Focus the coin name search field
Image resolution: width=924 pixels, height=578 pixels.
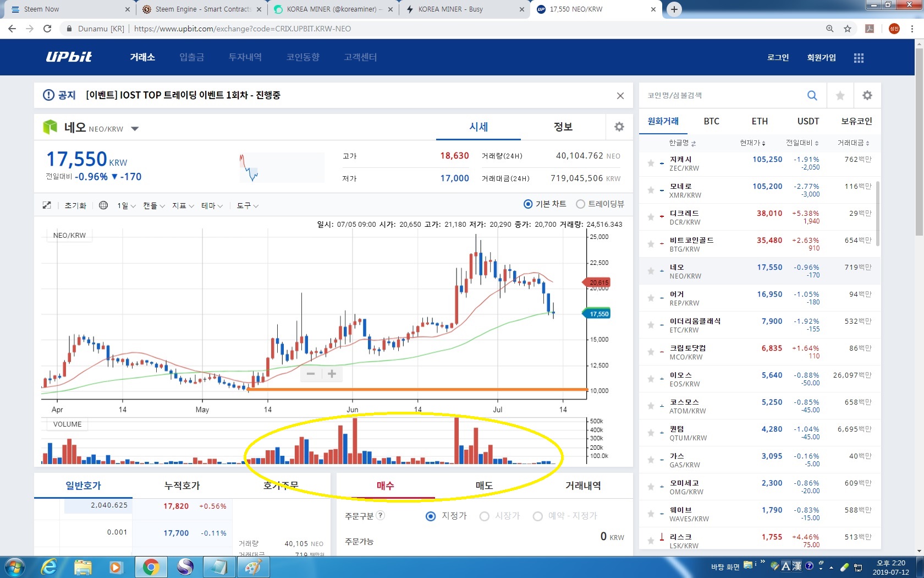(722, 96)
